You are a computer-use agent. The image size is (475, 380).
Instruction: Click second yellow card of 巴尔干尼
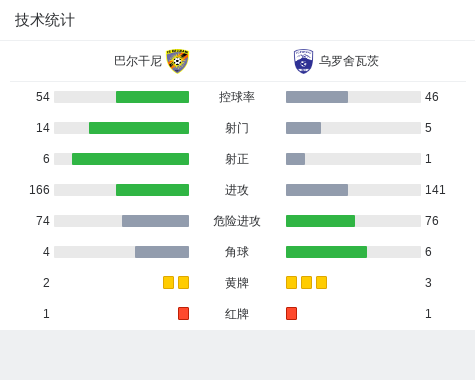point(183,282)
